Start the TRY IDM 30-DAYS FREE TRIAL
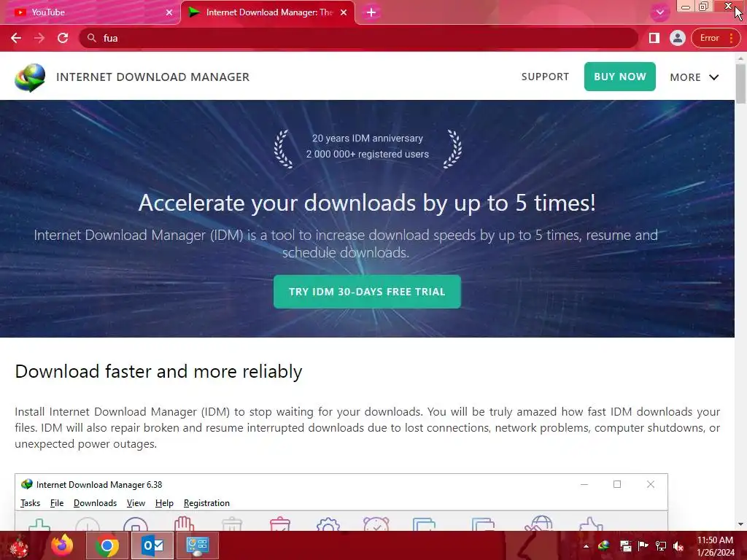Screen dimensions: 747x560 [x=368, y=292]
